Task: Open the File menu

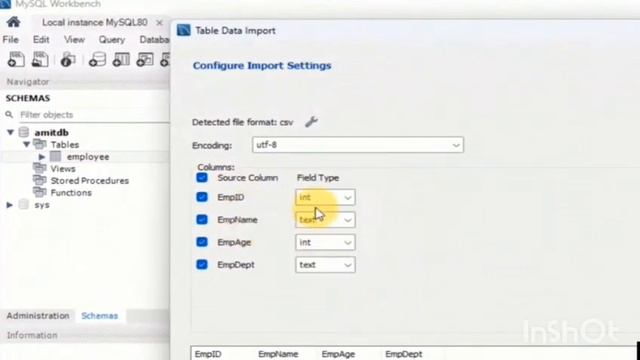Action: tap(11, 40)
